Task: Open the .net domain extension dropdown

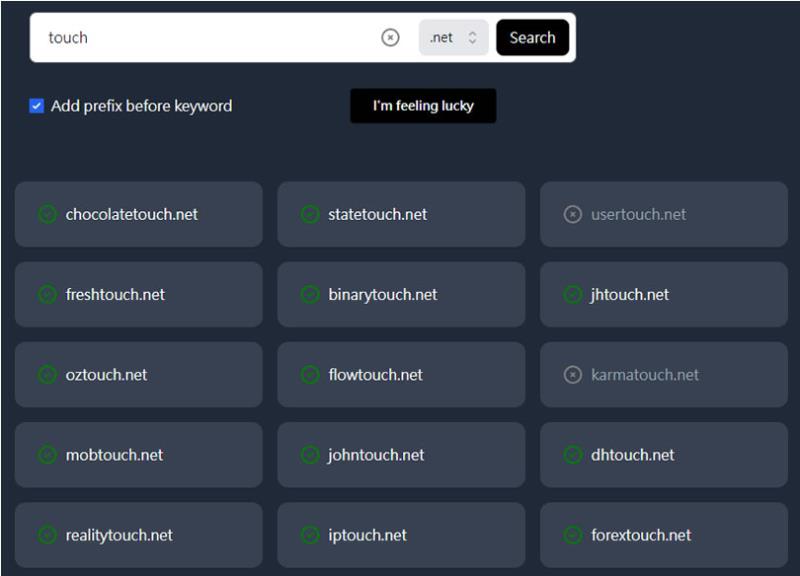Action: [x=454, y=37]
